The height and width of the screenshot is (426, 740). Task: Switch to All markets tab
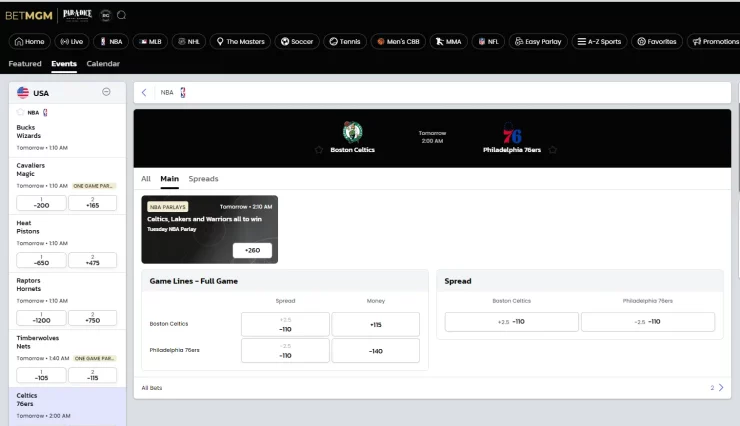[x=146, y=179]
